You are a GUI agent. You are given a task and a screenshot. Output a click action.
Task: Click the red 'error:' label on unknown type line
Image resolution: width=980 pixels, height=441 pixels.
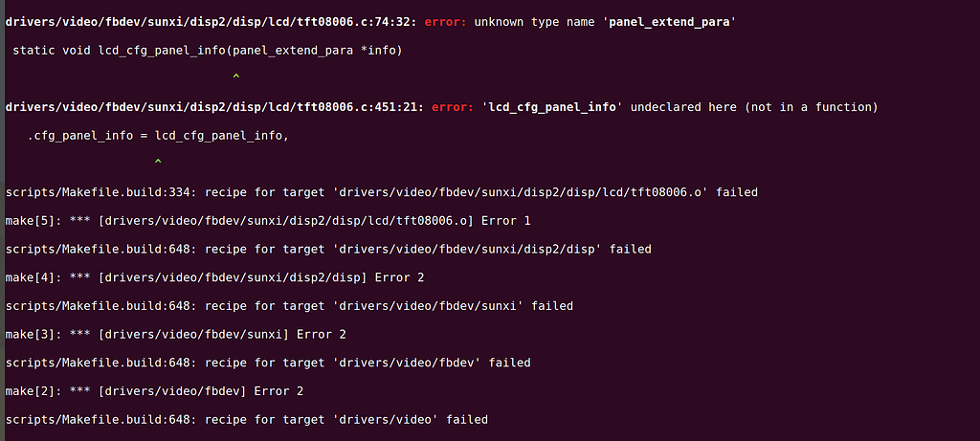(x=446, y=22)
